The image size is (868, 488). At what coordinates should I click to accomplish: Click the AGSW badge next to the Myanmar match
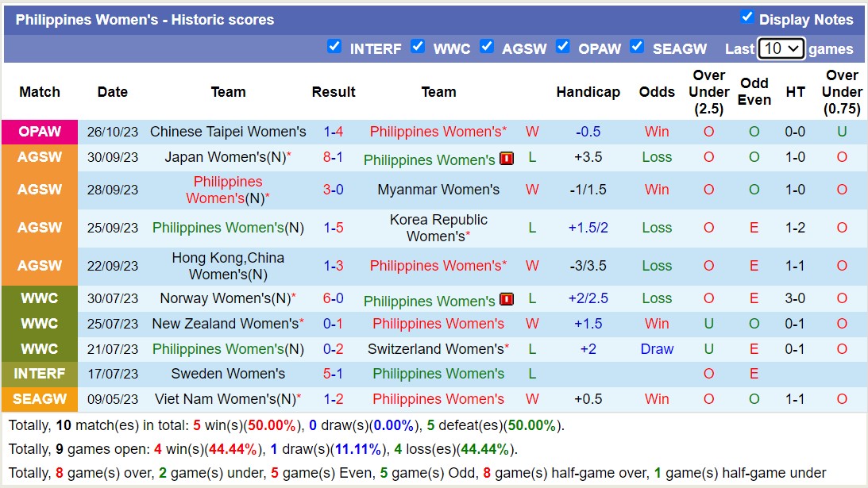(x=39, y=190)
